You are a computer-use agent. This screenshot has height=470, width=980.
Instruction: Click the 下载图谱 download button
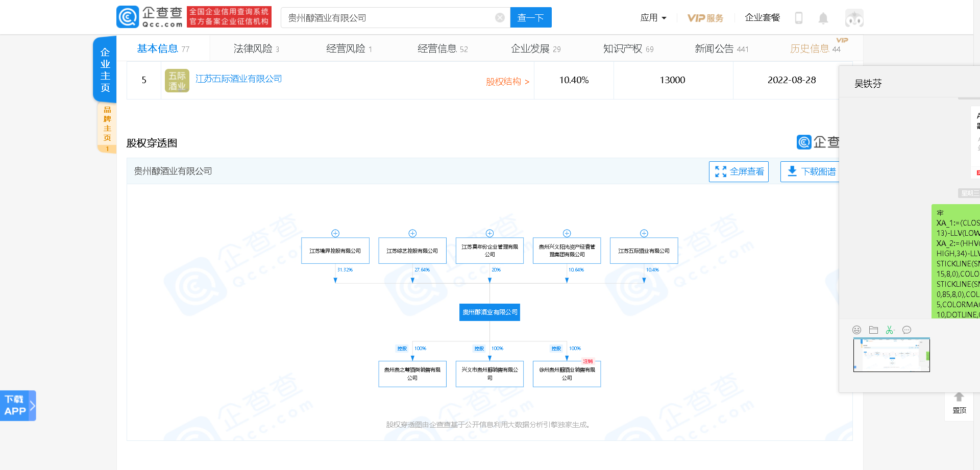click(x=811, y=172)
